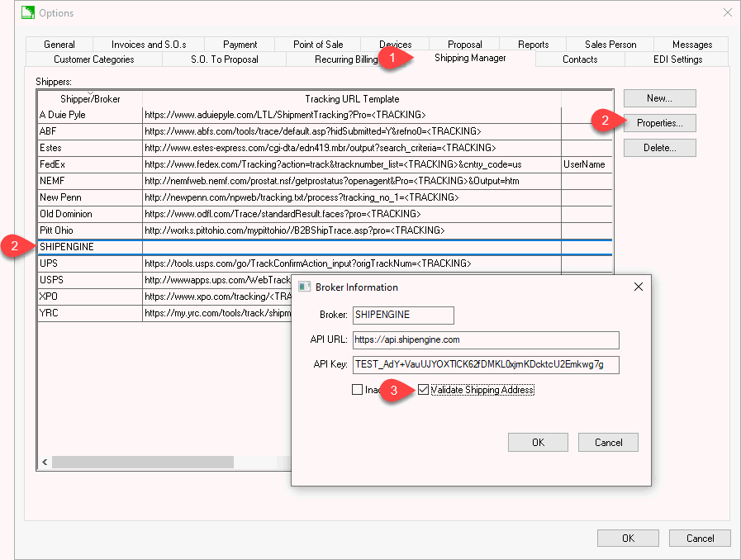Screen dimensions: 741x560
Task: Open the Devices tab
Action: coord(395,44)
